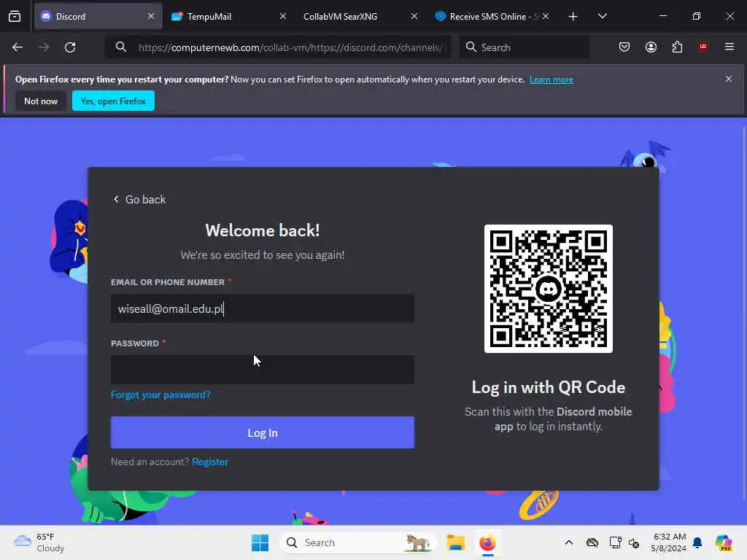747x560 pixels.
Task: Open the clock showing 6:32 AM
Action: (x=669, y=542)
